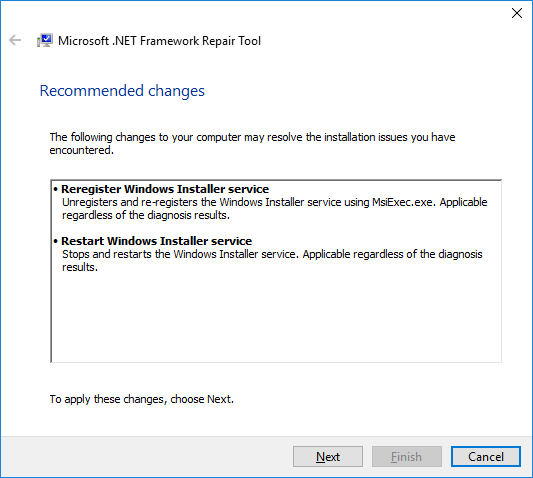This screenshot has width=533, height=478.
Task: Click empty space inside the changes list box
Action: [276, 316]
